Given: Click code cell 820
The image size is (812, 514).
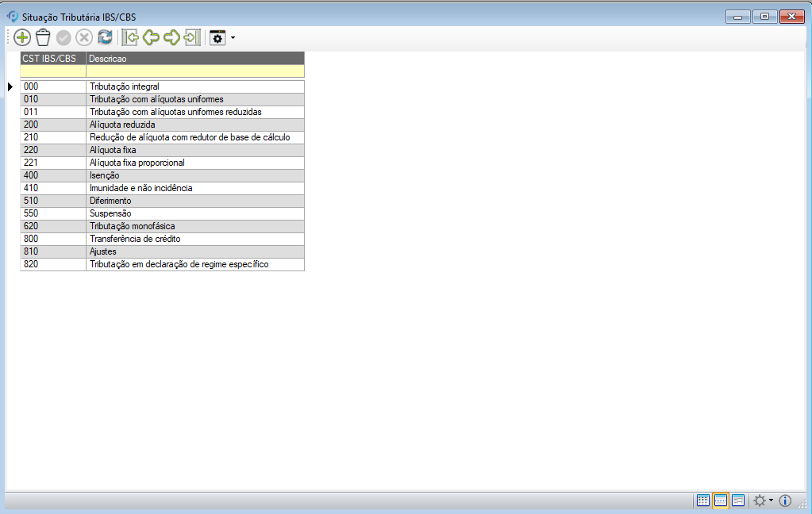Looking at the screenshot, I should coord(53,264).
